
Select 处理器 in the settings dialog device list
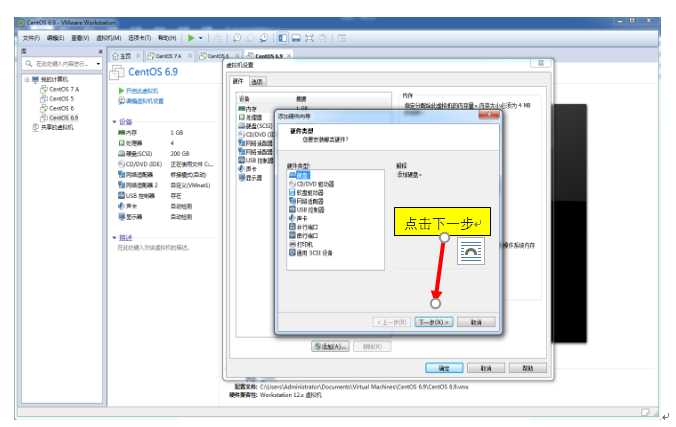pyautogui.click(x=256, y=117)
